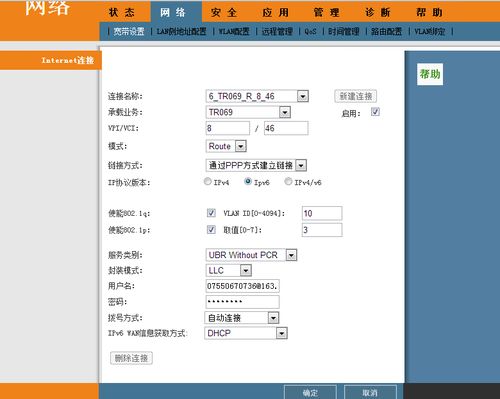Open the green 帮助 help box
The width and height of the screenshot is (500, 399).
430,74
